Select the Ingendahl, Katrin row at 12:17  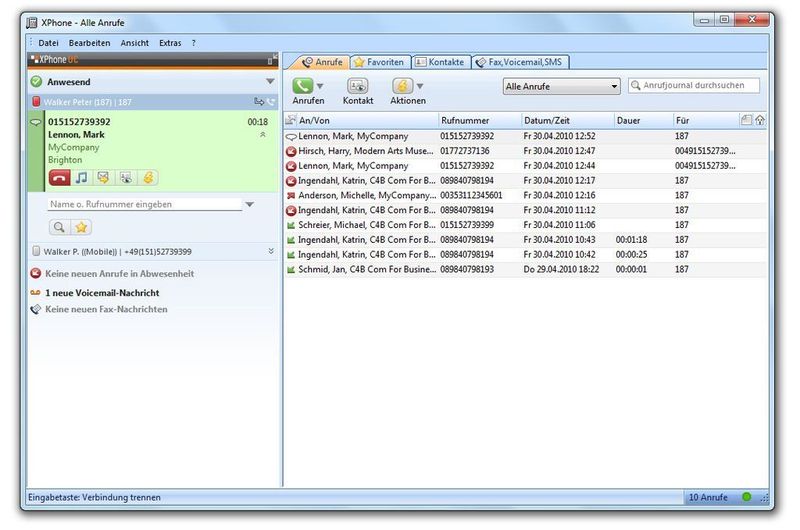point(525,181)
